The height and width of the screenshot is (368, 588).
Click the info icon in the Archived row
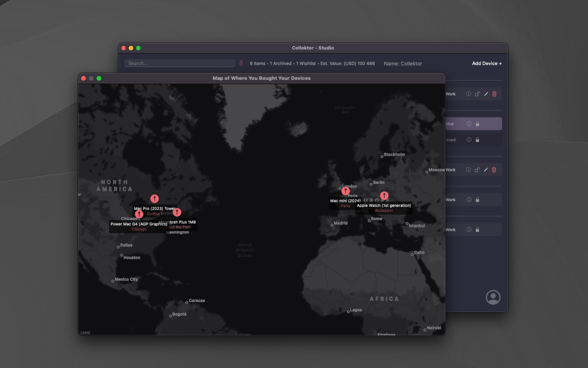pos(469,140)
